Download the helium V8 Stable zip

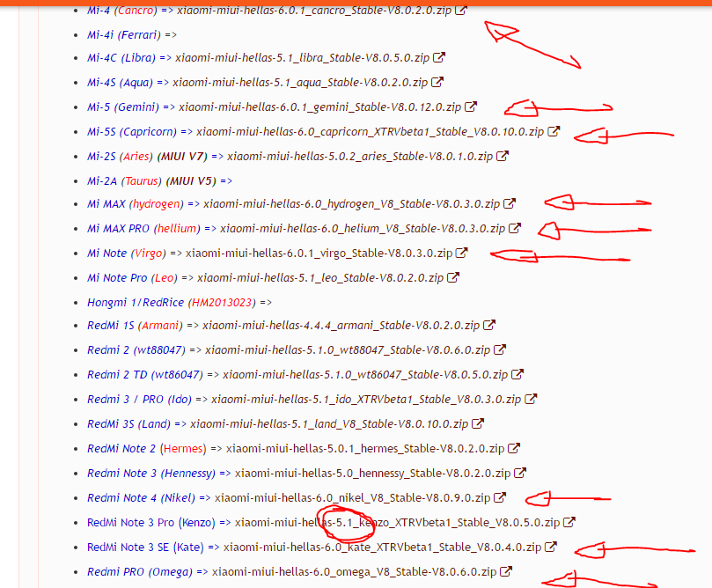coord(363,228)
